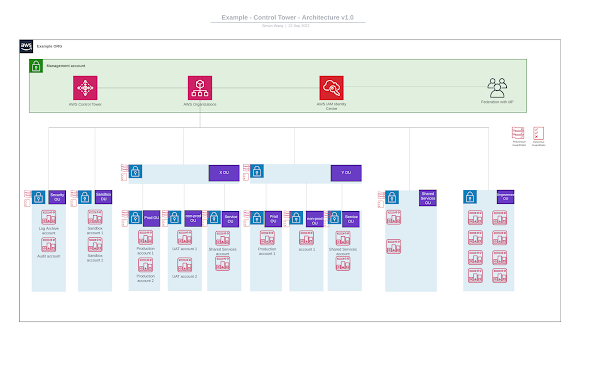Select the AWS Control Tower caption
Screen dimensions: 590x388
85,105
